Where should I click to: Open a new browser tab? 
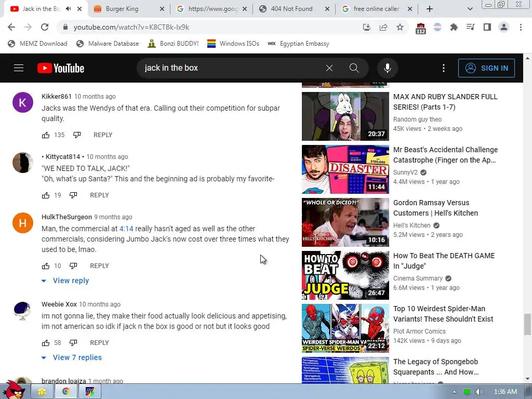click(430, 9)
